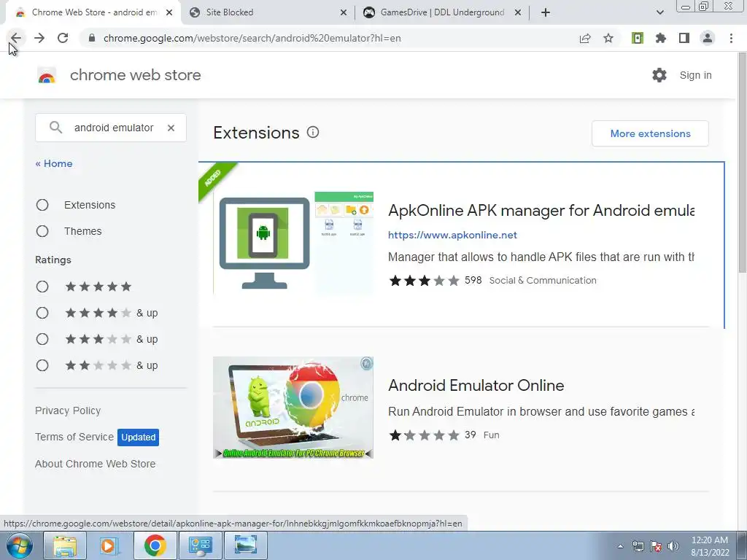
Task: Click the Chrome taskbar icon
Action: click(155, 545)
